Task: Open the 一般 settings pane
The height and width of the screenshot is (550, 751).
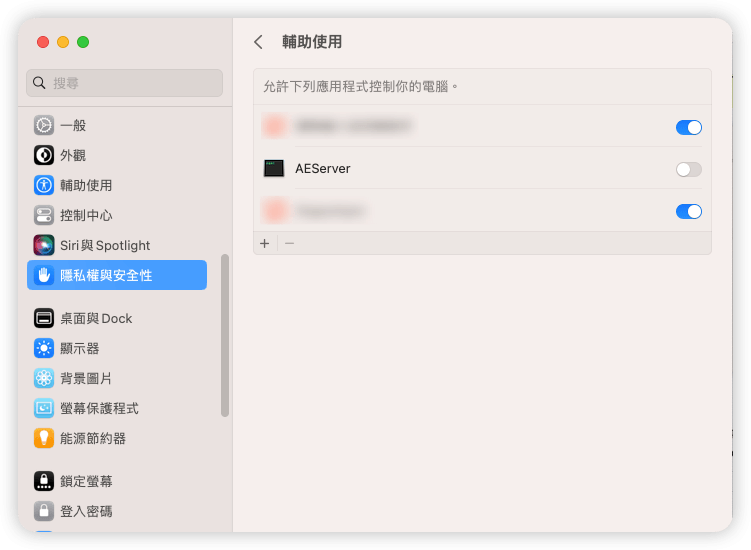Action: coord(117,126)
